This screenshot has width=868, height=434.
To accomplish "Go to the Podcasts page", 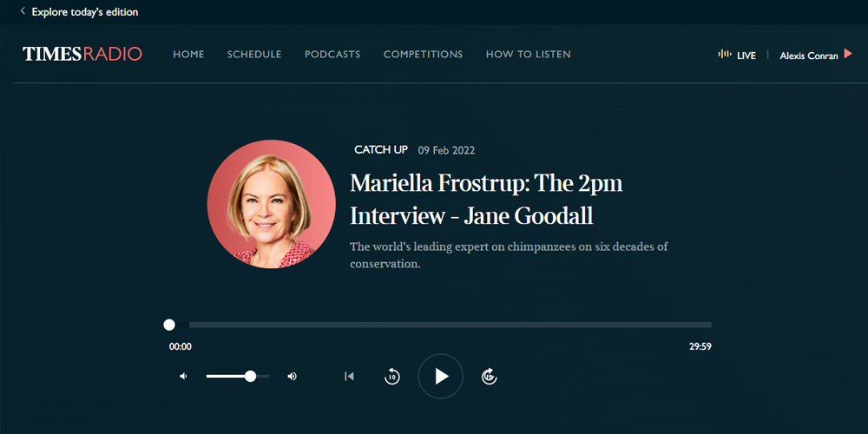I will pos(332,55).
